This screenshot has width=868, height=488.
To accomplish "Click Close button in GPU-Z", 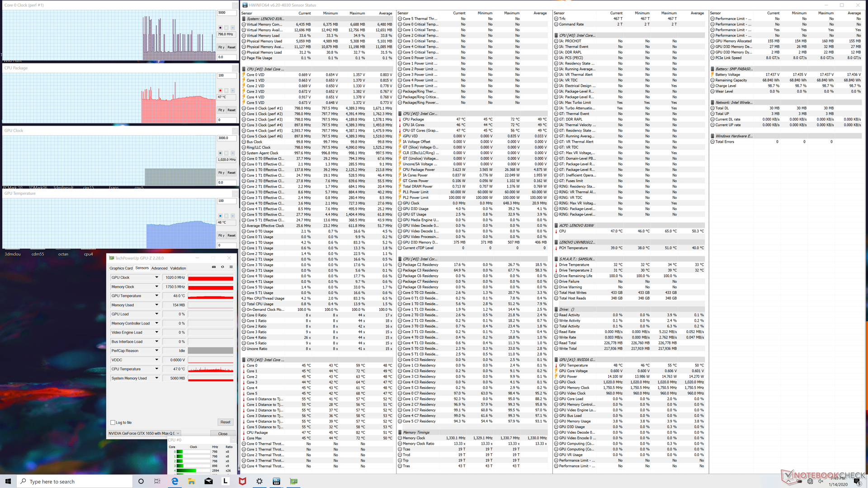I will coord(223,434).
